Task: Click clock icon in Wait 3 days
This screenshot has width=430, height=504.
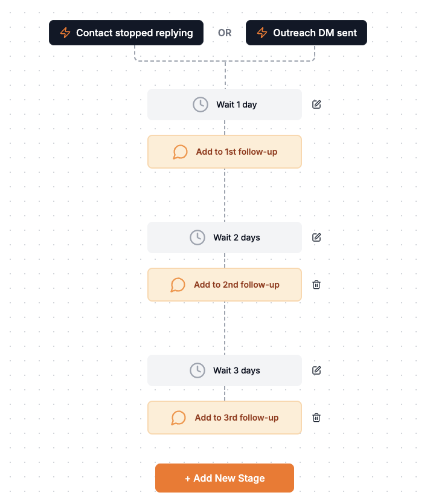Action: (x=197, y=370)
